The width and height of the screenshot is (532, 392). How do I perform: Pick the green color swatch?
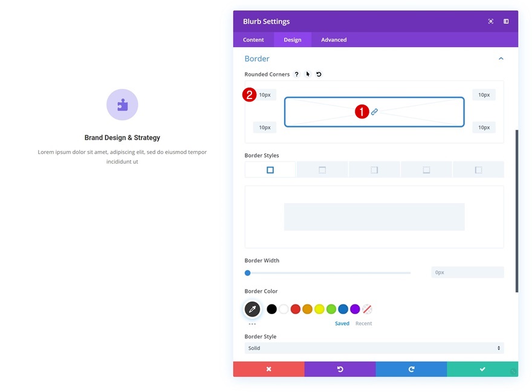pos(331,309)
